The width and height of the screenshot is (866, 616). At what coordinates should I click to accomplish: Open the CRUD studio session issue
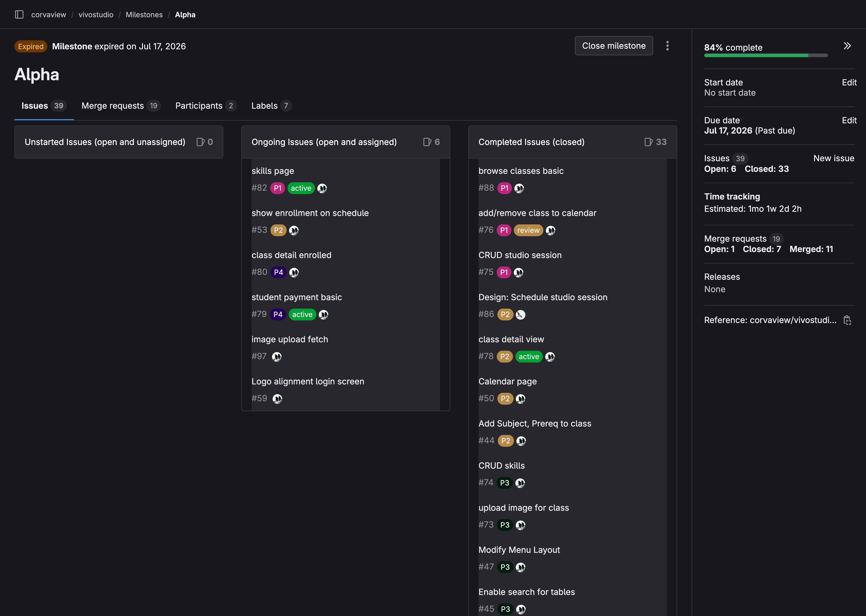click(520, 255)
